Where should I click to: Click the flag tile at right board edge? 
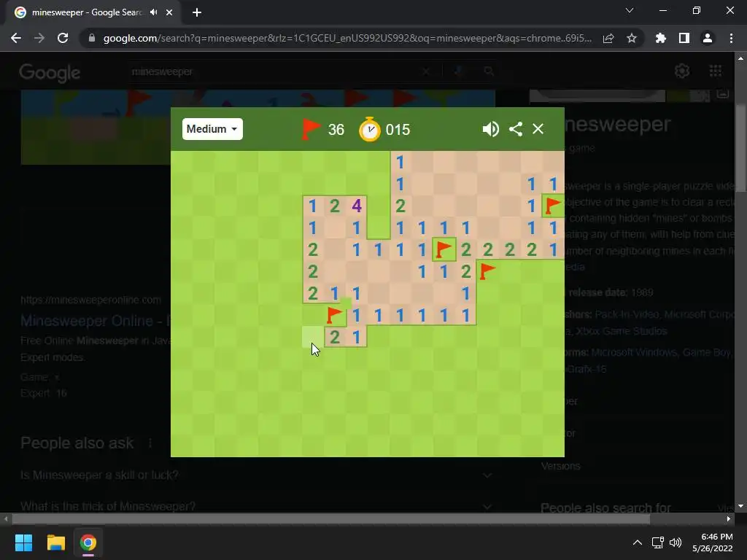553,206
